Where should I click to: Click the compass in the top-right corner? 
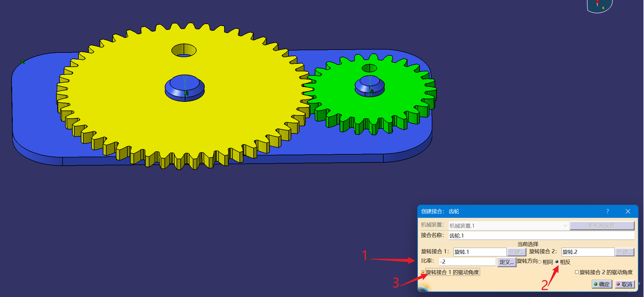[599, 6]
